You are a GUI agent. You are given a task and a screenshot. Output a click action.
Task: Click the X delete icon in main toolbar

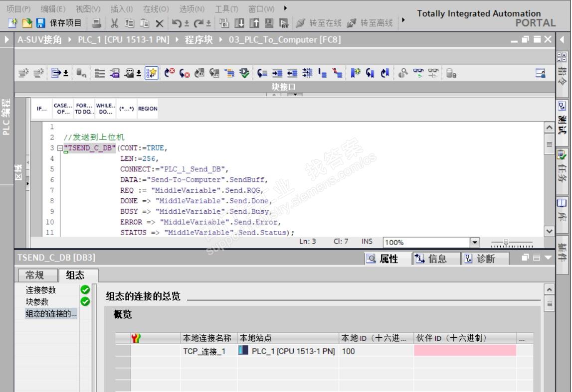(160, 24)
